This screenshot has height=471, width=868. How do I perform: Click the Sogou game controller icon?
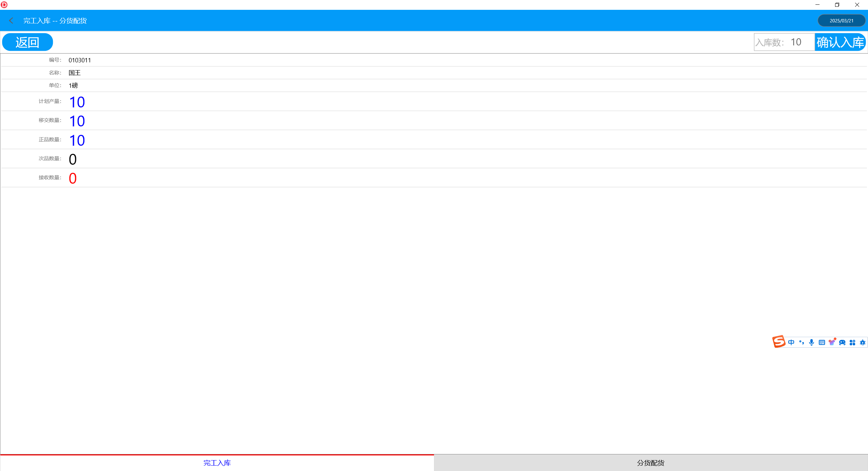coord(842,342)
